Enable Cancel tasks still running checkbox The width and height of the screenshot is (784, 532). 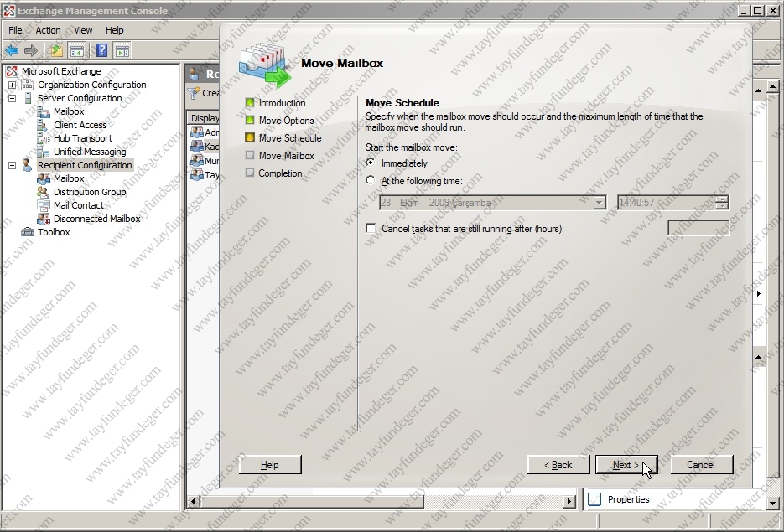tap(371, 228)
